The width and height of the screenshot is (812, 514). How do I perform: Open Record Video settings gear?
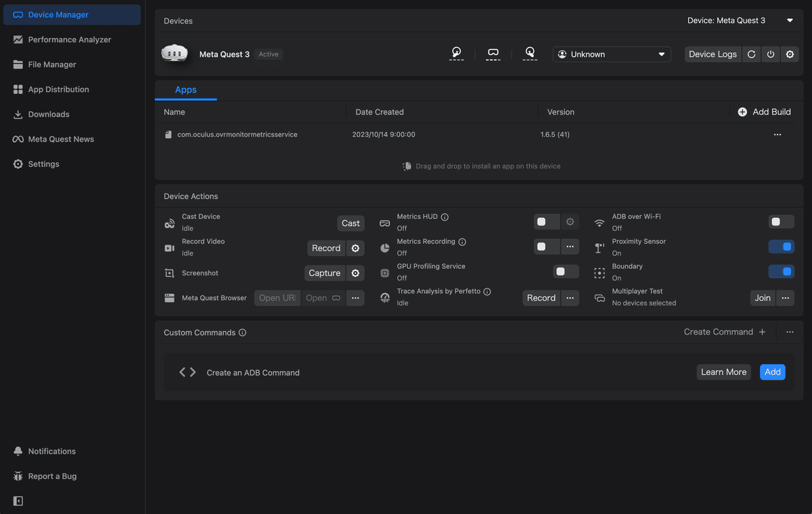point(355,249)
